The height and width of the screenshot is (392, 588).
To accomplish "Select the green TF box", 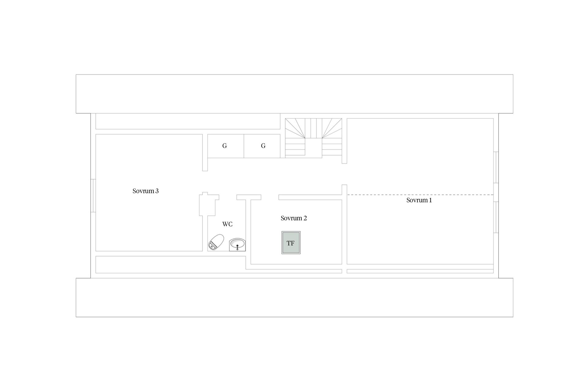I will 291,243.
